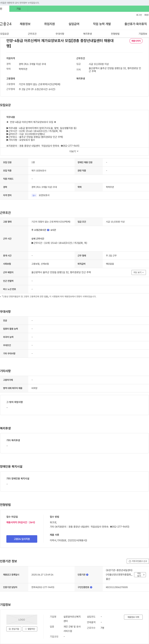Click the company name 실로암어르신복지센터

[x=72, y=619]
